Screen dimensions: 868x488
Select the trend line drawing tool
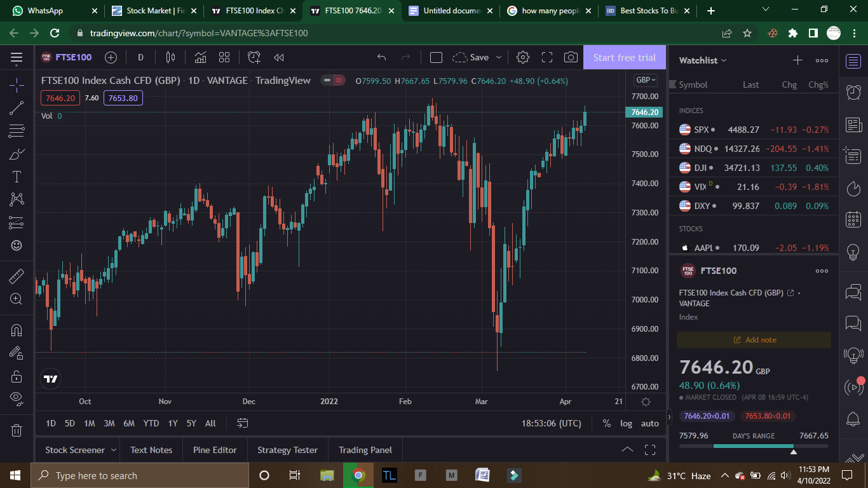17,108
